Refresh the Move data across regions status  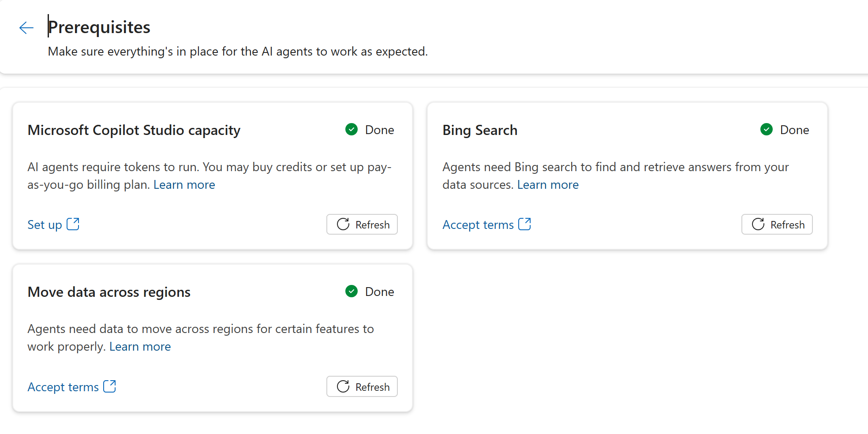(362, 386)
